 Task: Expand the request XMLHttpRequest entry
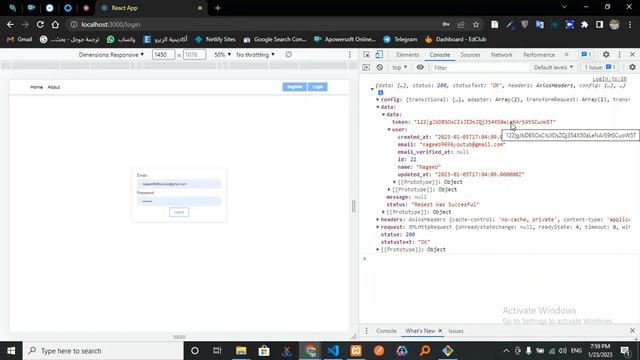click(x=378, y=227)
